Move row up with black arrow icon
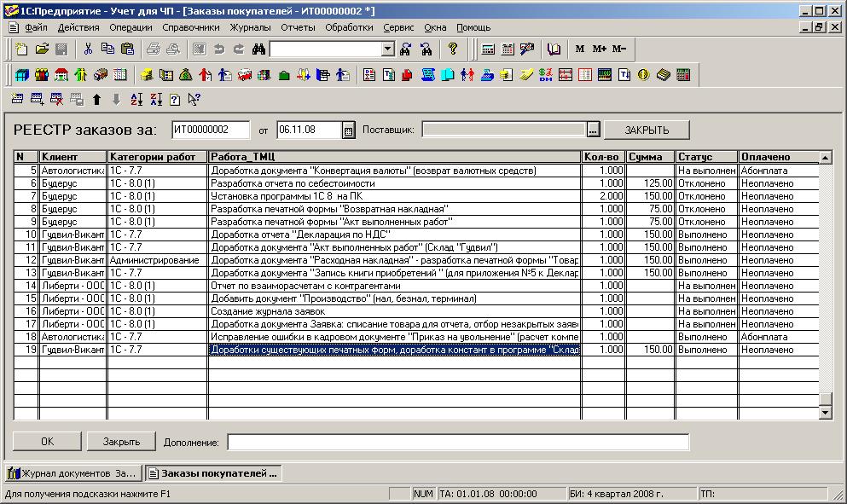The image size is (847, 504). coord(97,100)
